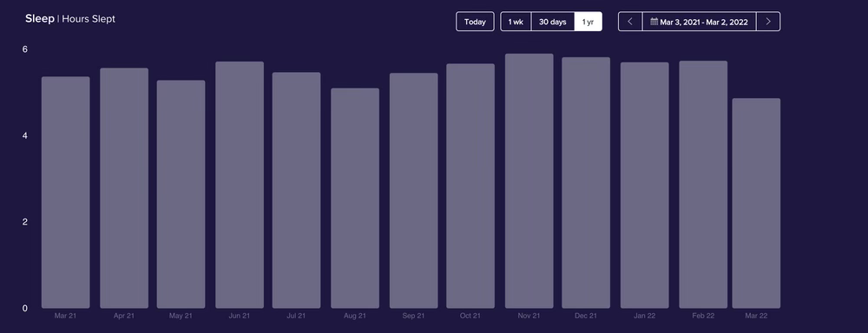868x333 pixels.
Task: Click the Jun 21 axis label
Action: [x=240, y=316]
